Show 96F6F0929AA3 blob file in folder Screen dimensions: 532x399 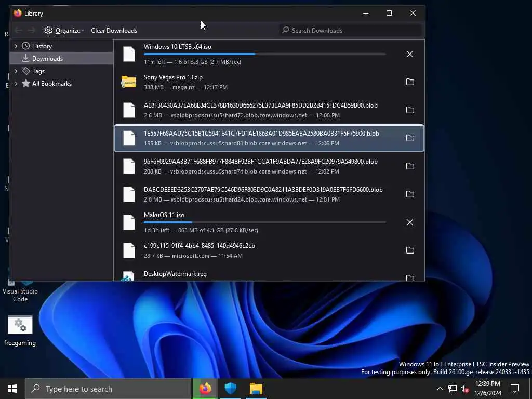[x=410, y=166]
